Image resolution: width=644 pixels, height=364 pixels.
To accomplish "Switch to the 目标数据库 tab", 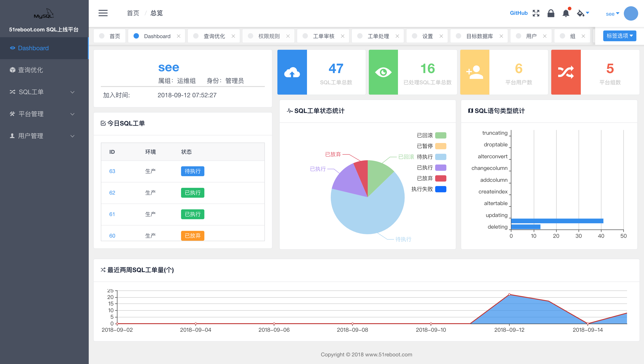I will tap(479, 36).
